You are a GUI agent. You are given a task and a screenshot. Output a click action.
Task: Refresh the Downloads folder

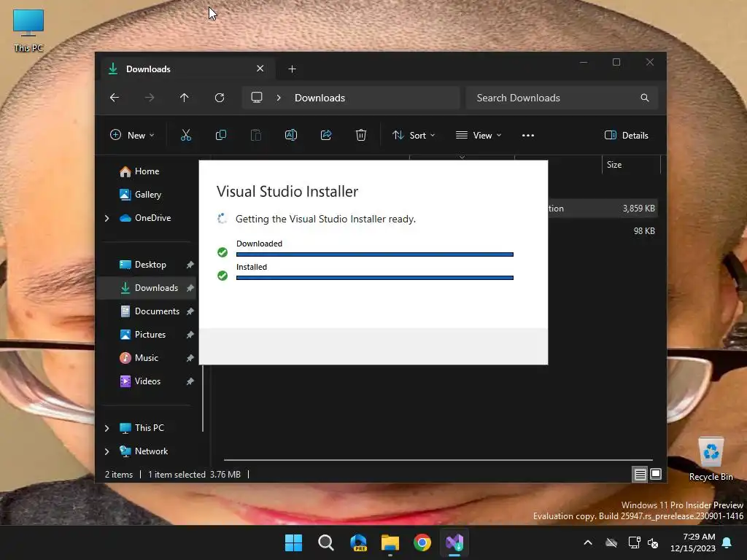click(219, 98)
